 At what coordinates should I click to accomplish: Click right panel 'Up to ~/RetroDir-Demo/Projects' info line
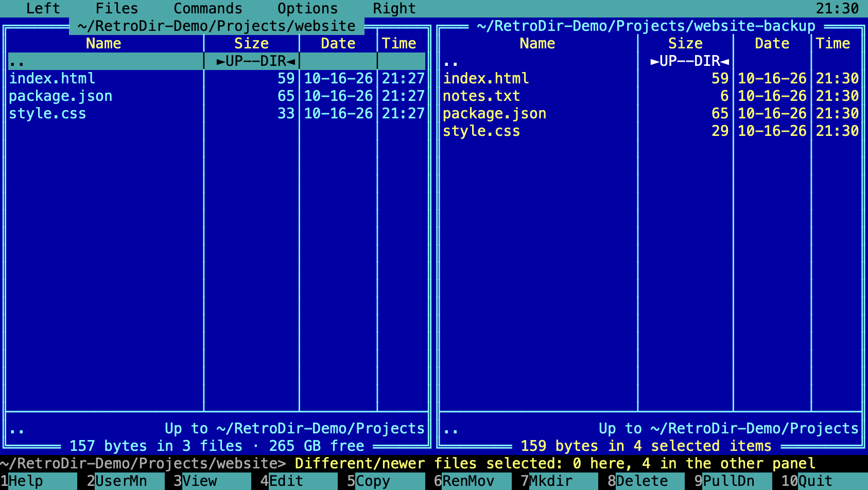[x=729, y=429]
